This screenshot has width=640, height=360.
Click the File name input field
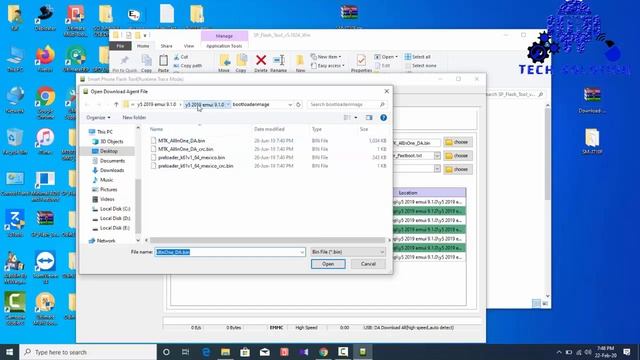point(227,252)
